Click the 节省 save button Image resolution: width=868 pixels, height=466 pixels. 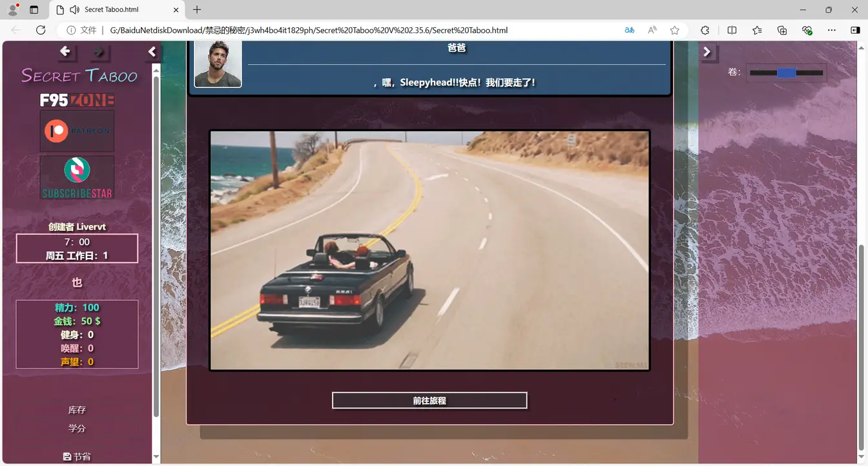pos(77,456)
